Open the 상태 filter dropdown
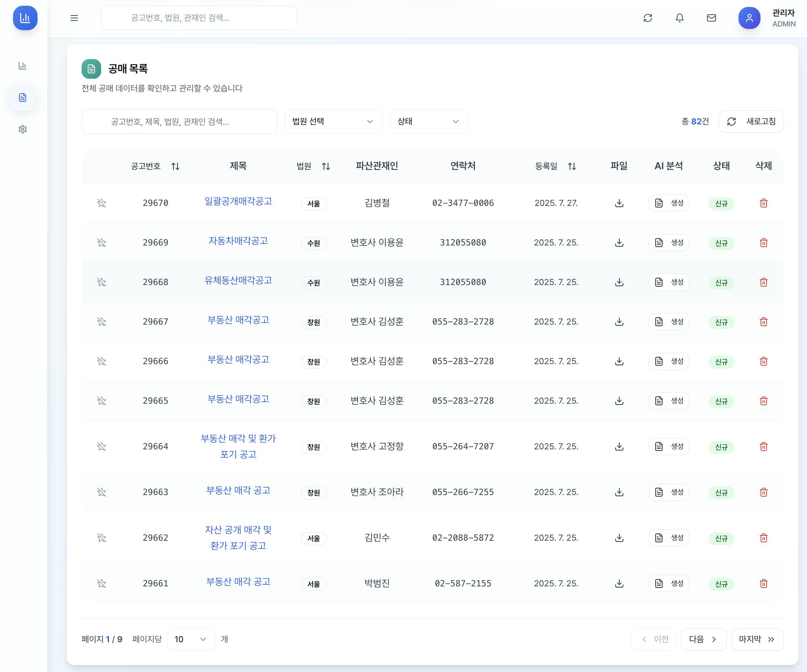The image size is (807, 672). click(x=428, y=122)
